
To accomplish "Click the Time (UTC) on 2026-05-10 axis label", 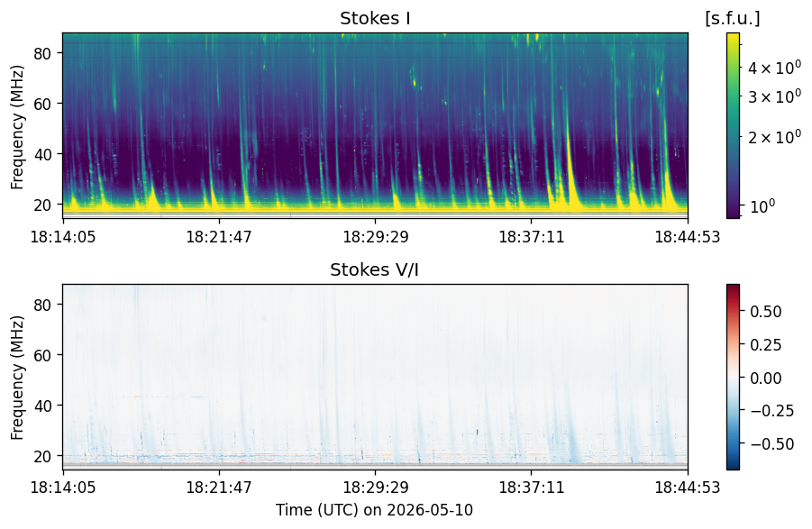I will (374, 510).
